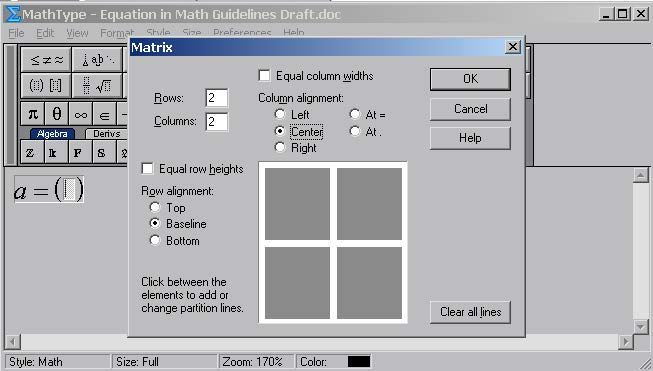Enable Equal column widths checkbox

coord(264,76)
